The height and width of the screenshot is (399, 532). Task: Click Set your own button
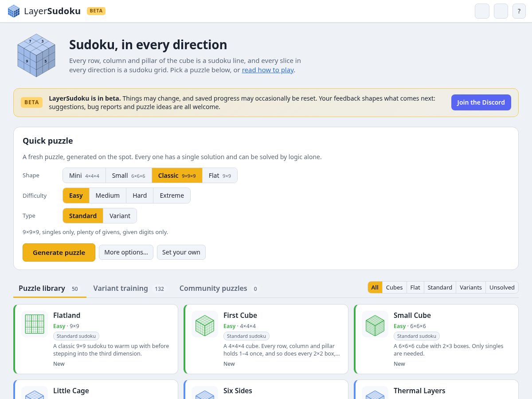[x=181, y=252]
